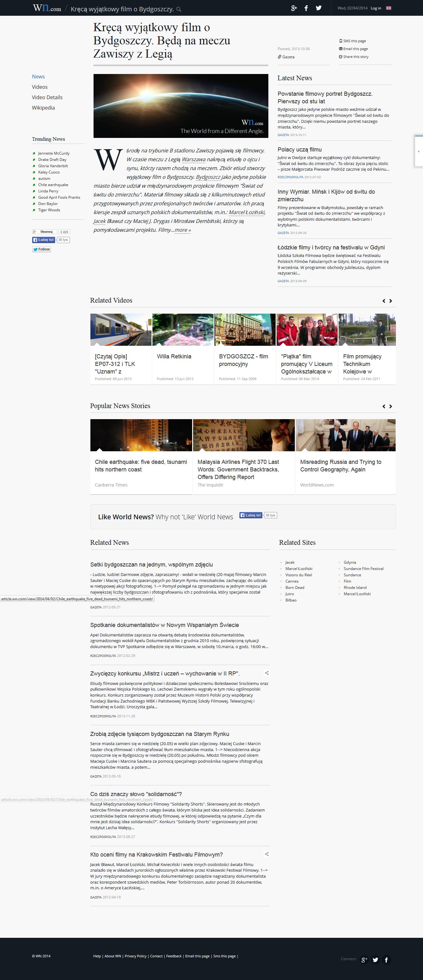Click Feedback in footer
The image size is (423, 980).
(x=174, y=956)
